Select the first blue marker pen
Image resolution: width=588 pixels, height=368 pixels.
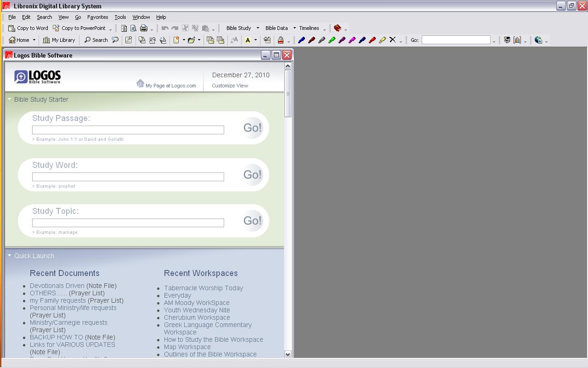(x=301, y=40)
